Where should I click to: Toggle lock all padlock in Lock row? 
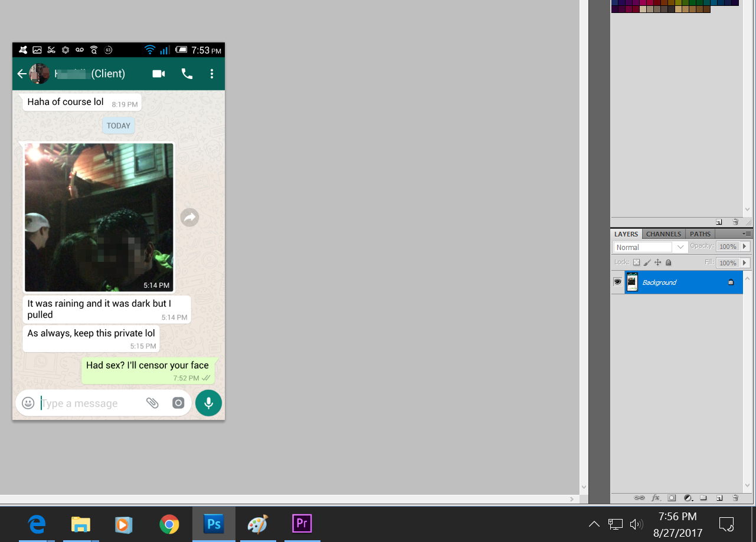[669, 262]
